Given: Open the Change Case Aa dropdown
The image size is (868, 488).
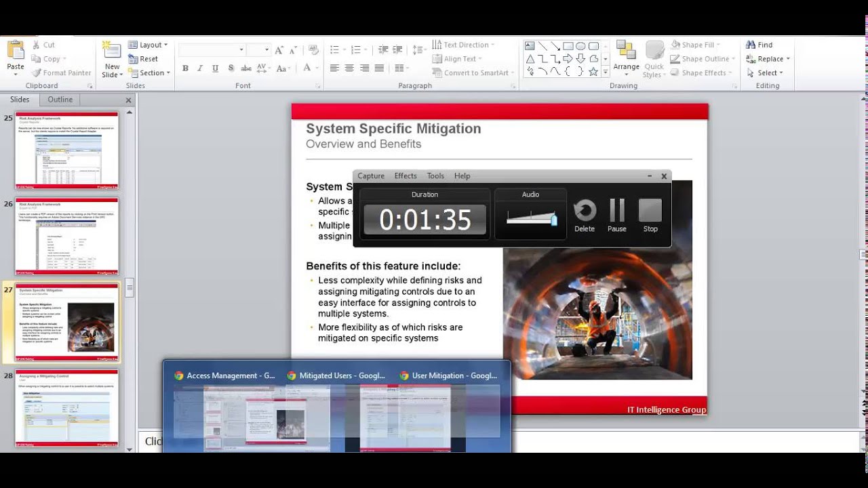Looking at the screenshot, I should 285,68.
